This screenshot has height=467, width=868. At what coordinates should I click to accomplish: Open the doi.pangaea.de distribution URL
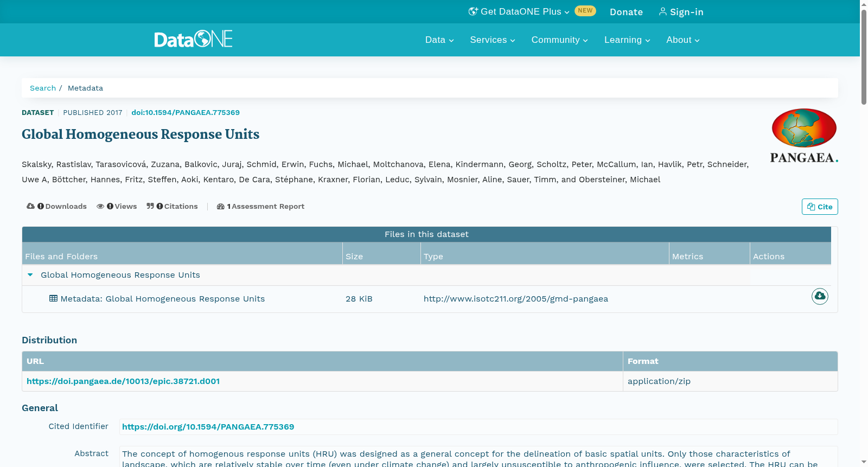[x=123, y=381]
